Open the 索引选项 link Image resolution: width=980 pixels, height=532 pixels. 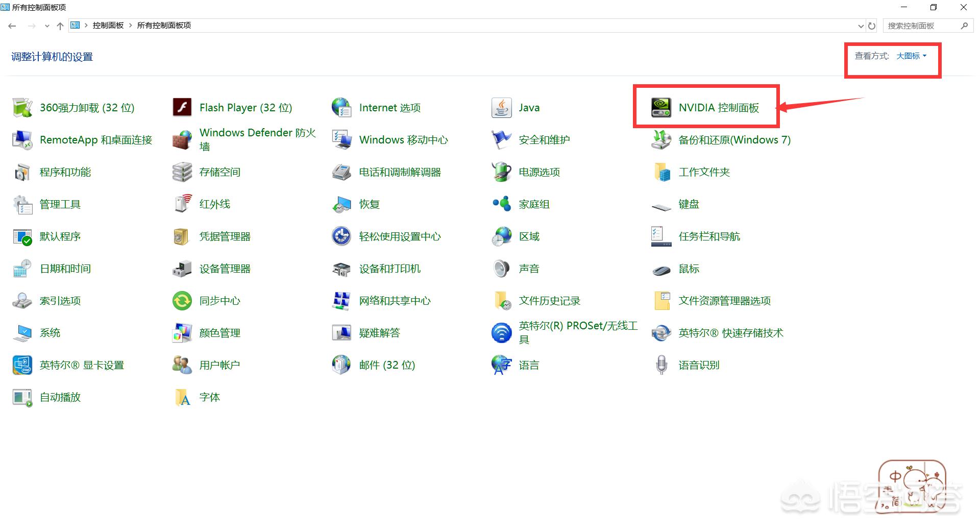tap(60, 301)
